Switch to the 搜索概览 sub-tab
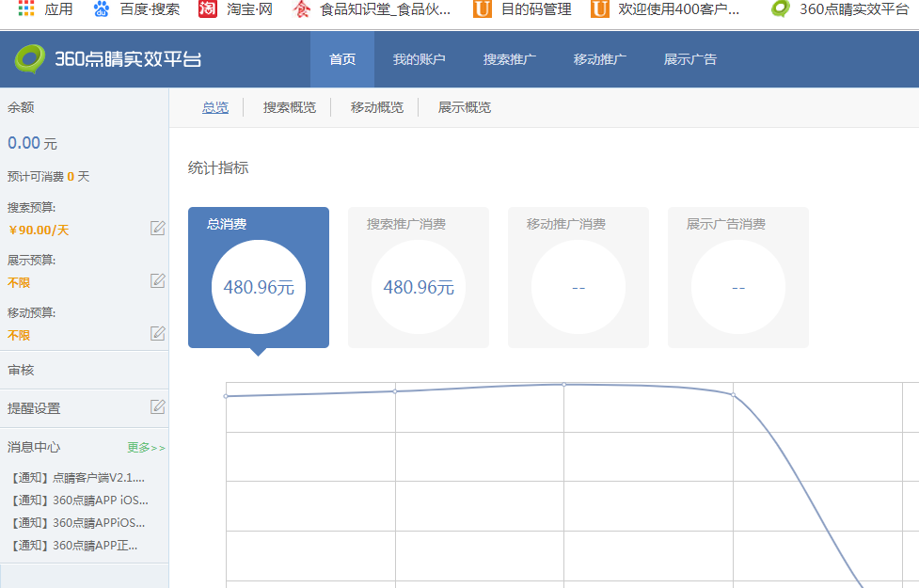The width and height of the screenshot is (919, 588). pos(290,107)
